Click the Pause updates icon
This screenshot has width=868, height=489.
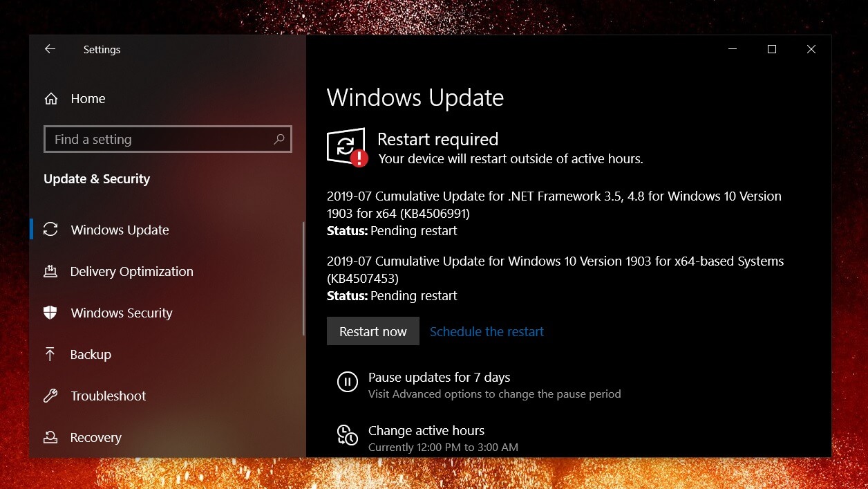click(x=347, y=382)
